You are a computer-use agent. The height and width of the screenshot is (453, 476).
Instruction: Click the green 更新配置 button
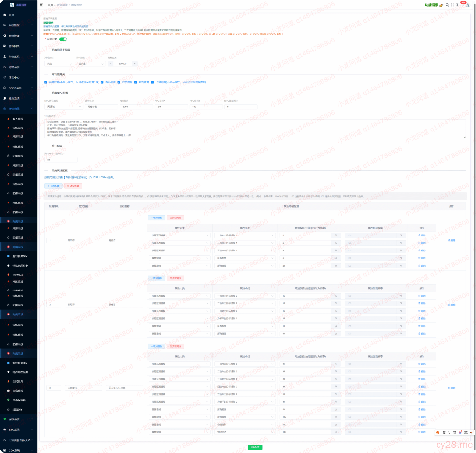click(x=255, y=447)
